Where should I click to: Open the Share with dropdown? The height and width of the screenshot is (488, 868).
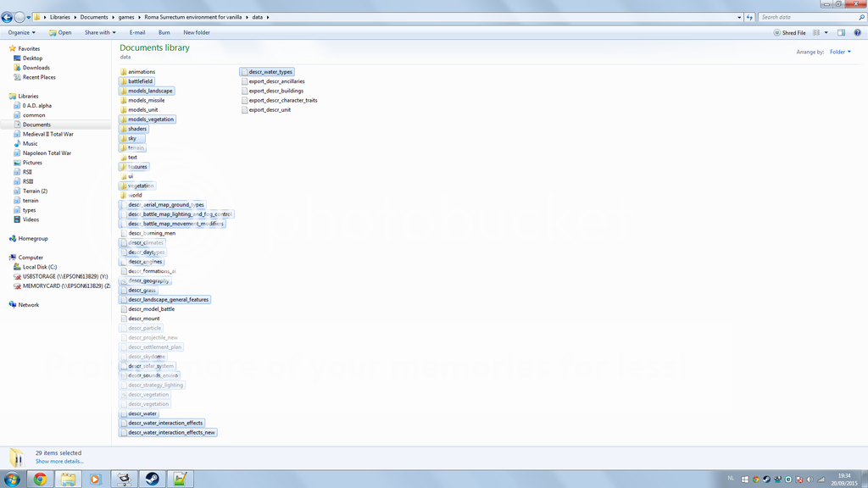click(99, 32)
